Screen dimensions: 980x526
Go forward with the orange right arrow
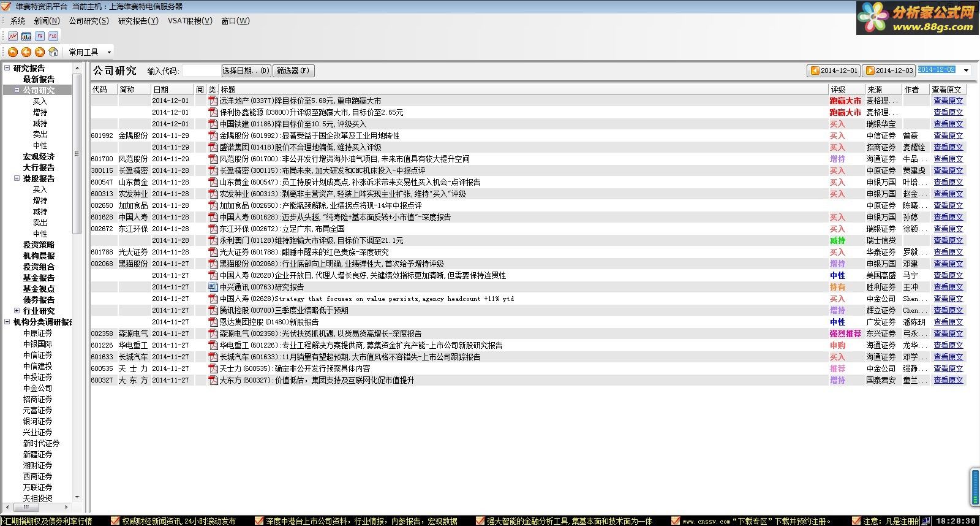point(40,52)
